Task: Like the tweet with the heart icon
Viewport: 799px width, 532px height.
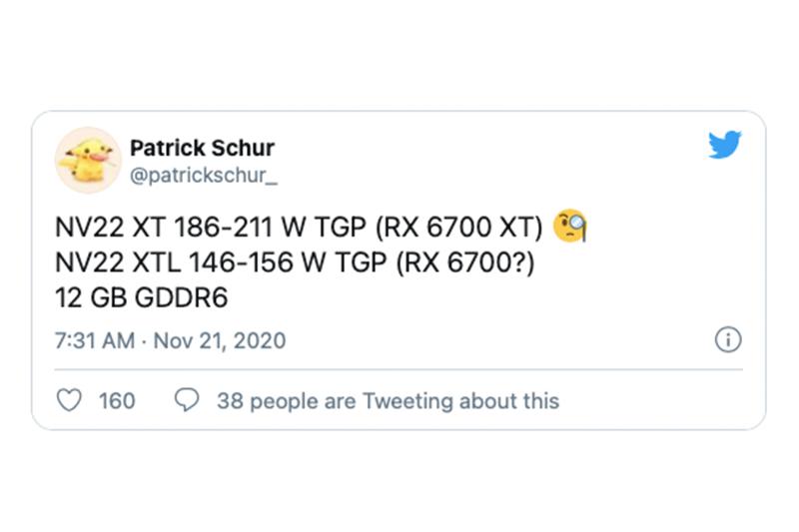Action: (x=69, y=401)
